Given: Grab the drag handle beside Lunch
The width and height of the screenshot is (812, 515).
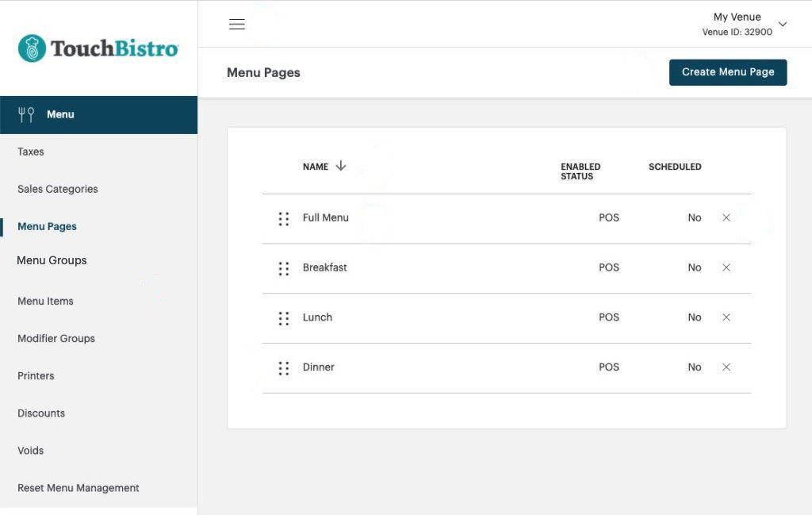Looking at the screenshot, I should click(283, 318).
